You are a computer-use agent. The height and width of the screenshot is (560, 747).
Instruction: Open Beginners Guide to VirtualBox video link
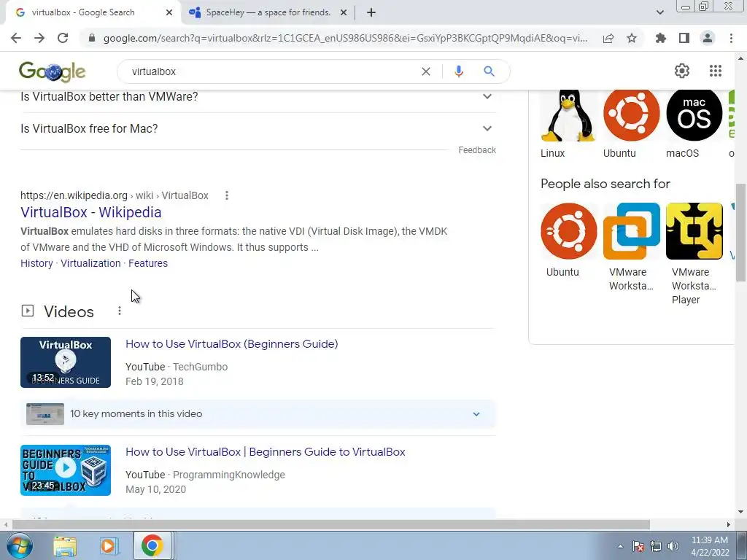[x=266, y=452]
